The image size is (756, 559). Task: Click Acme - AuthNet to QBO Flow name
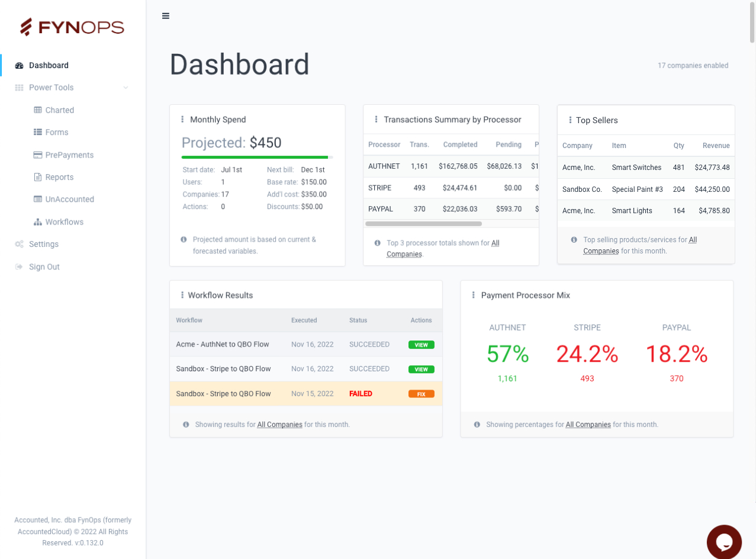(x=223, y=345)
